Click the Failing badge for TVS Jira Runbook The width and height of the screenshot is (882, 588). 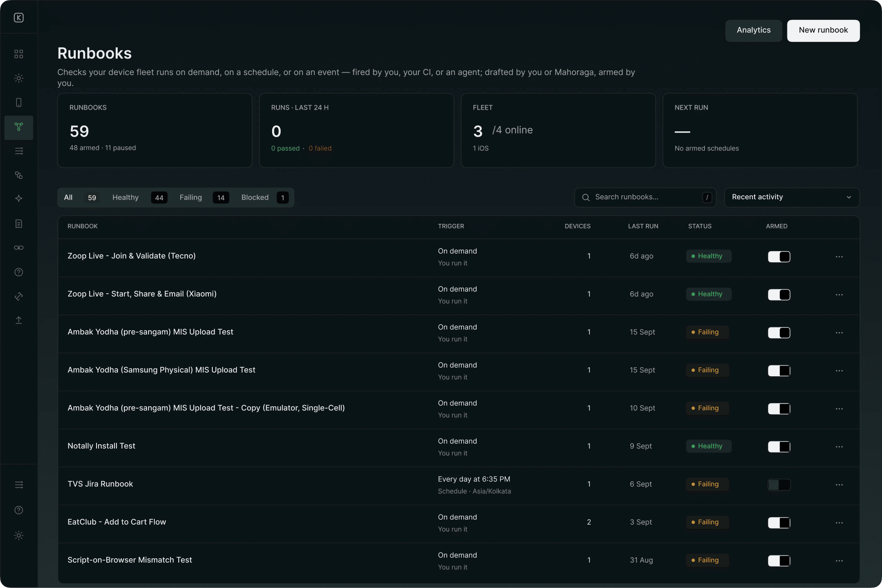tap(707, 484)
